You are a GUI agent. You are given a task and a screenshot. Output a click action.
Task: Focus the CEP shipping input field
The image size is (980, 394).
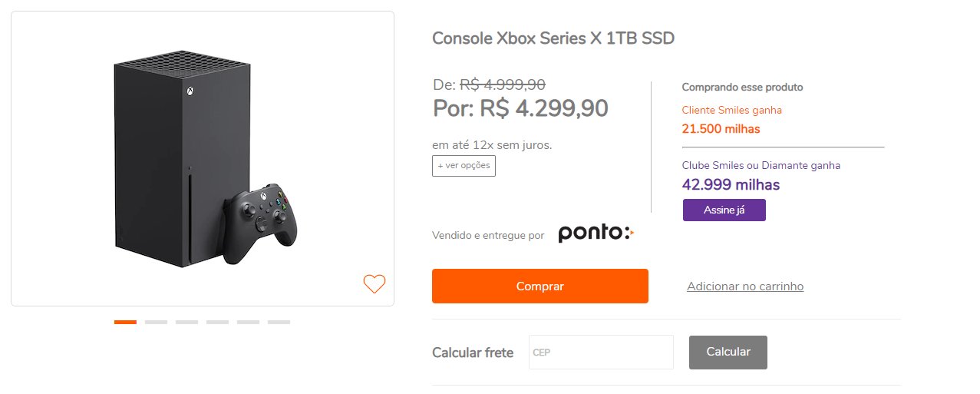(x=601, y=352)
